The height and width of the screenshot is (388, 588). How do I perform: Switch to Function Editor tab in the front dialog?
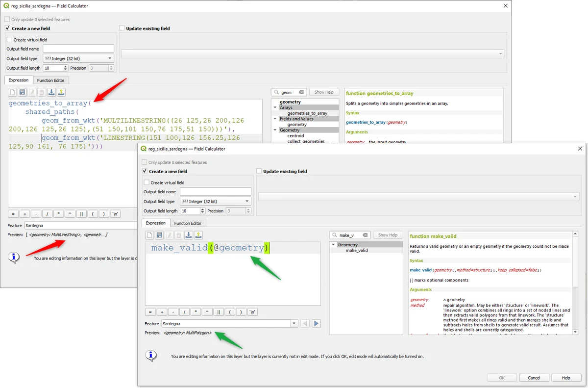point(189,223)
